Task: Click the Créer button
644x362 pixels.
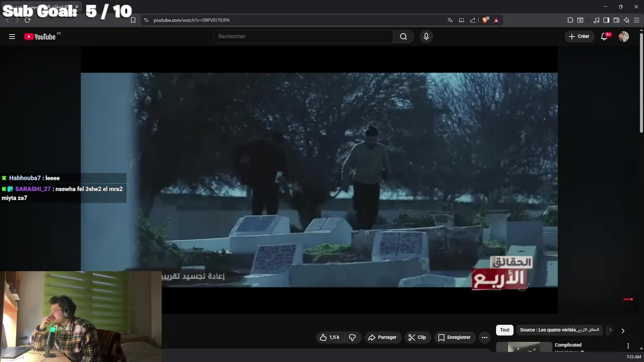Action: pos(579,36)
